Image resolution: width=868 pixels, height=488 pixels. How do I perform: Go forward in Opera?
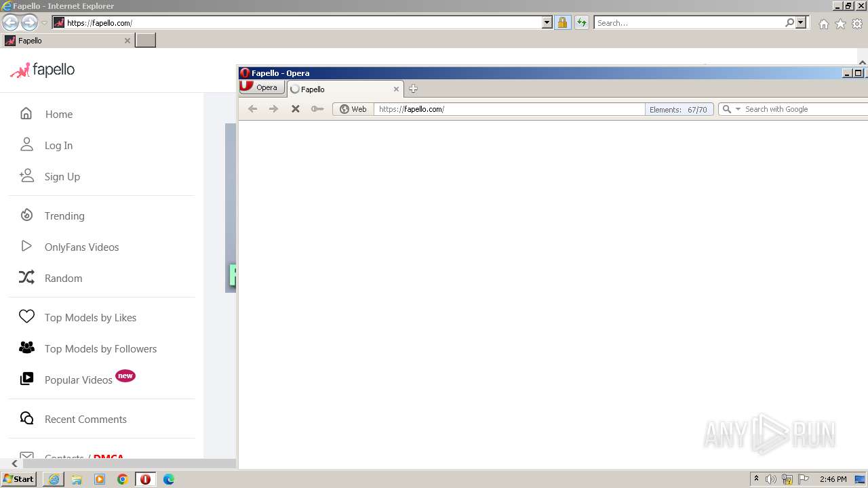tap(273, 108)
